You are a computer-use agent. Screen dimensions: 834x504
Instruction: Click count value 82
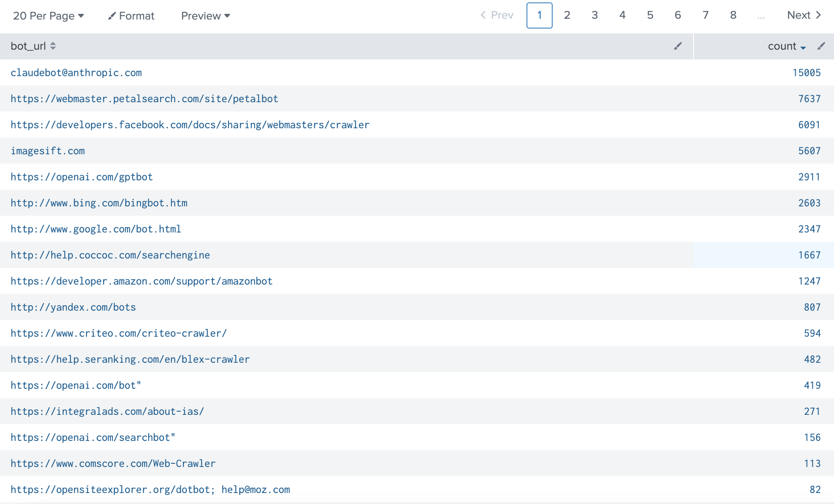coord(815,489)
